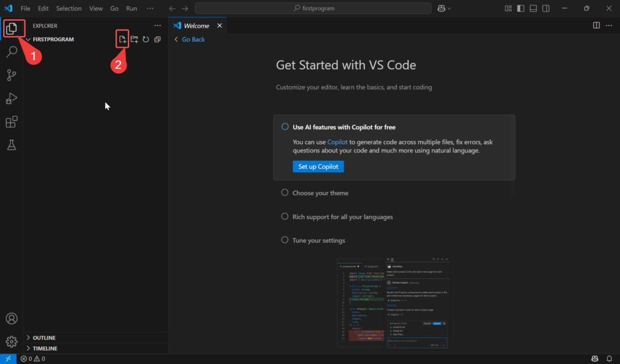The height and width of the screenshot is (364, 620).
Task: Open the Run menu
Action: [x=131, y=8]
